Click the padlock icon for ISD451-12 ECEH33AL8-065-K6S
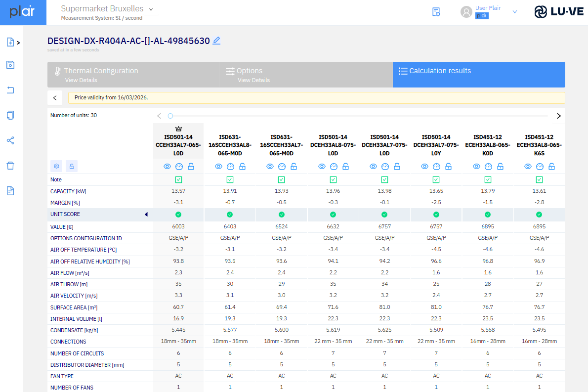 551,166
